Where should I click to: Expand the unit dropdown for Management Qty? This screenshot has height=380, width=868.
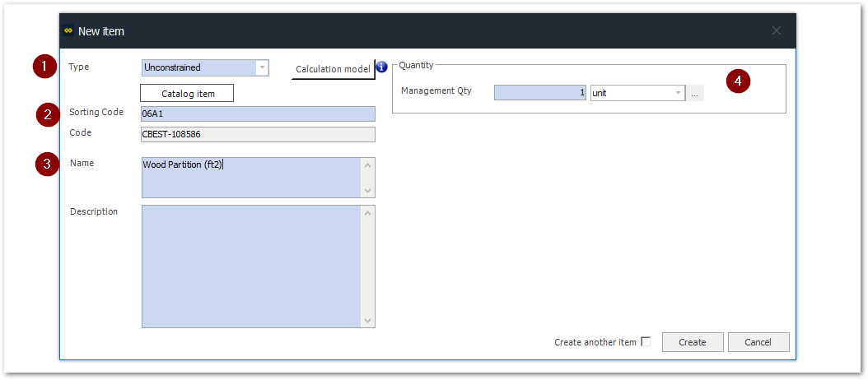click(x=679, y=93)
